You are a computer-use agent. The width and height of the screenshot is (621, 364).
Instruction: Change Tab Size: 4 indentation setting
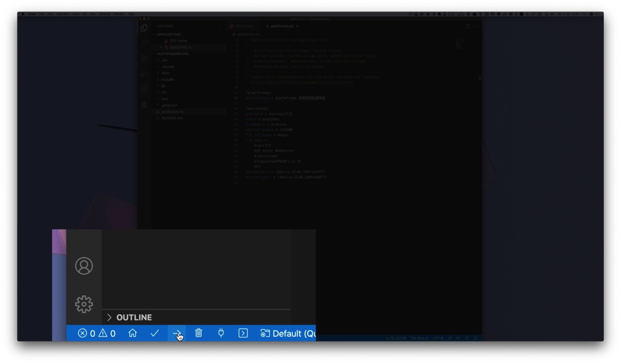[x=420, y=338]
